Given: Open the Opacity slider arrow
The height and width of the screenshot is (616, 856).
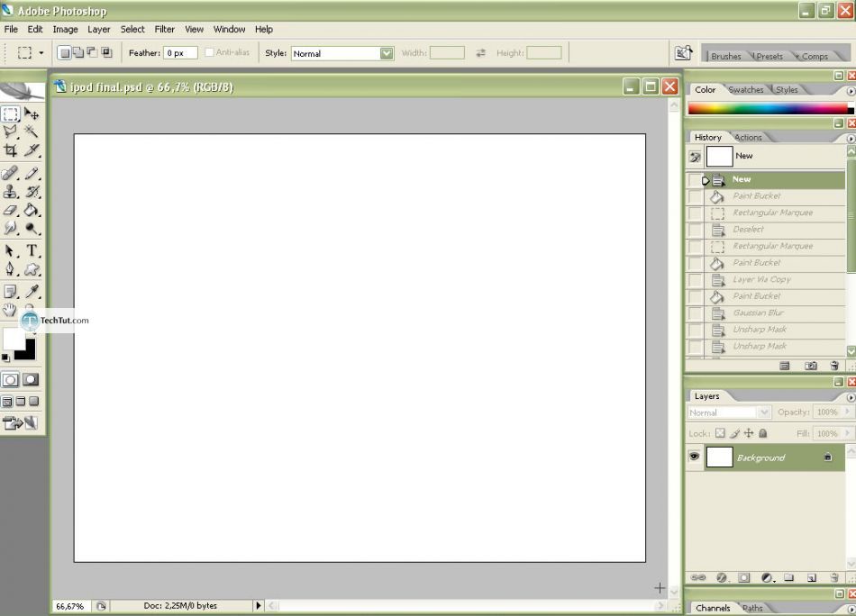Looking at the screenshot, I should [x=848, y=412].
